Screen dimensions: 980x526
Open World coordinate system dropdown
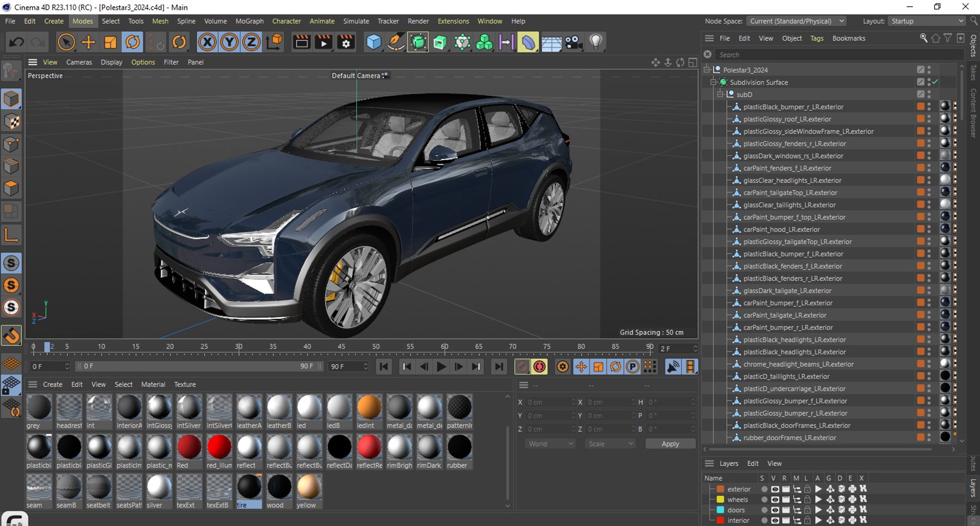(550, 444)
